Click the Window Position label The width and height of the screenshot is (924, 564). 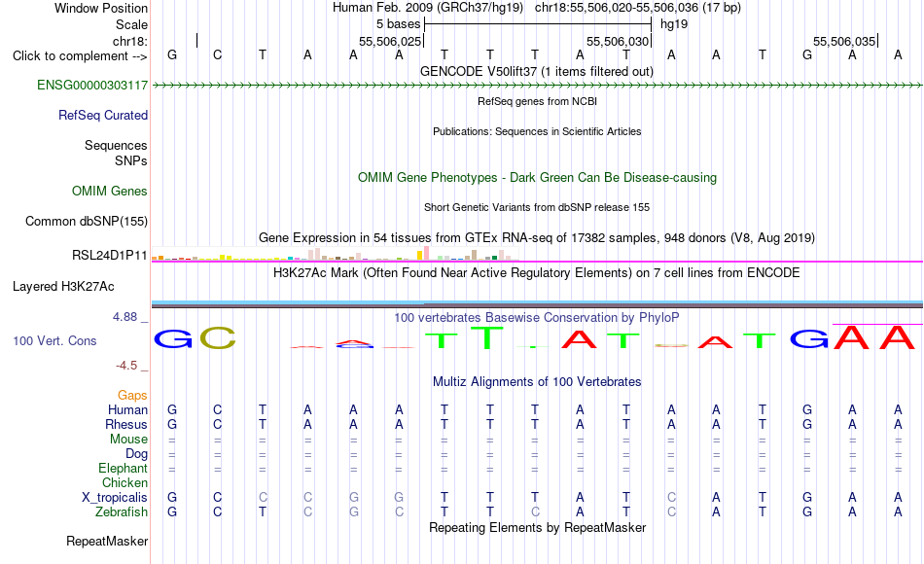coord(101,9)
